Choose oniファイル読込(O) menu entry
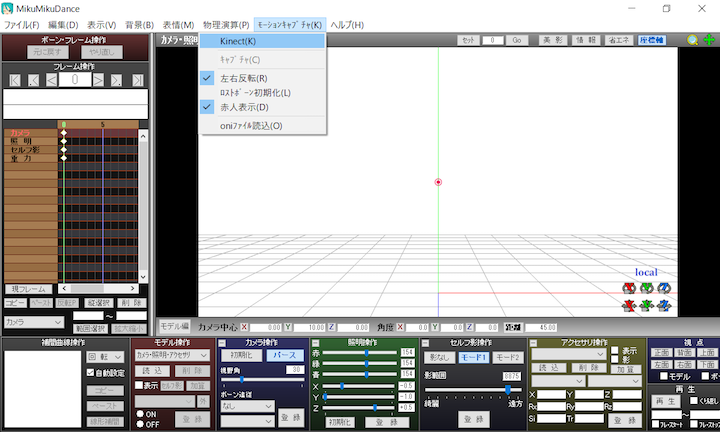 [263, 126]
